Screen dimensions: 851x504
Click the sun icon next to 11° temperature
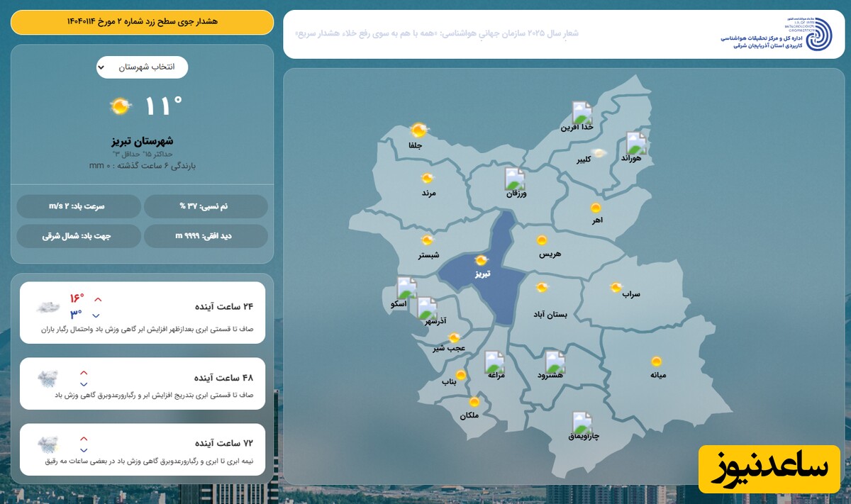click(x=121, y=107)
